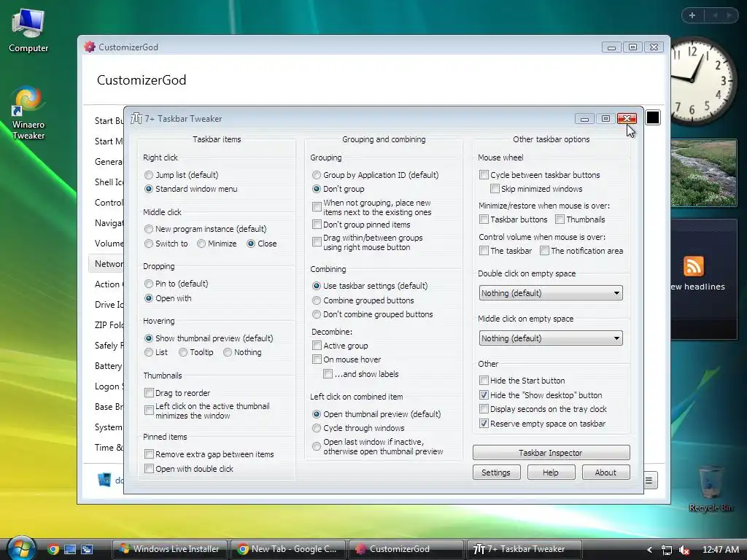The width and height of the screenshot is (747, 560).
Task: Check Hide the Start button
Action: click(522, 381)
